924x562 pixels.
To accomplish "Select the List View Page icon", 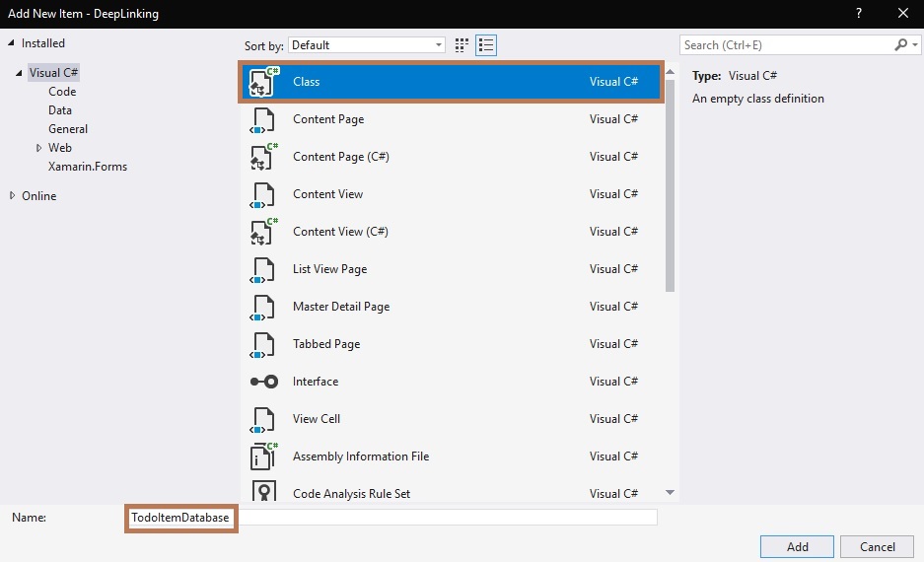I will click(263, 269).
